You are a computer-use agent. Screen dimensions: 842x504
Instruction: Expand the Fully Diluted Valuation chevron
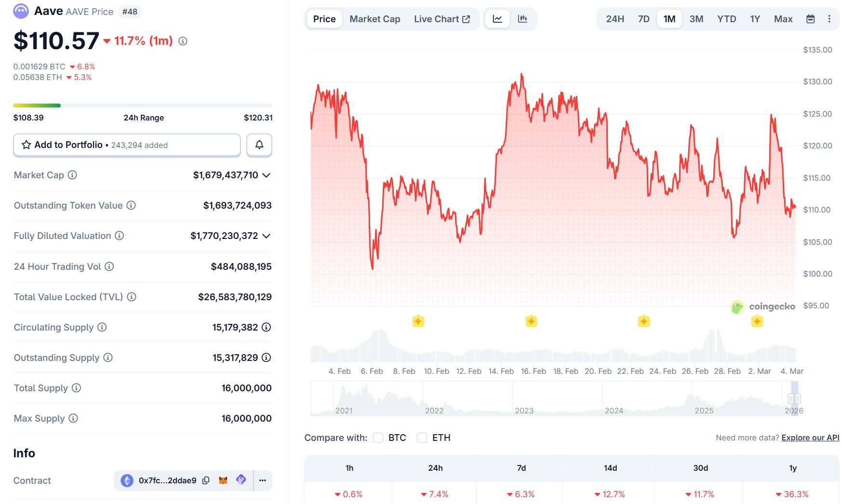point(266,236)
